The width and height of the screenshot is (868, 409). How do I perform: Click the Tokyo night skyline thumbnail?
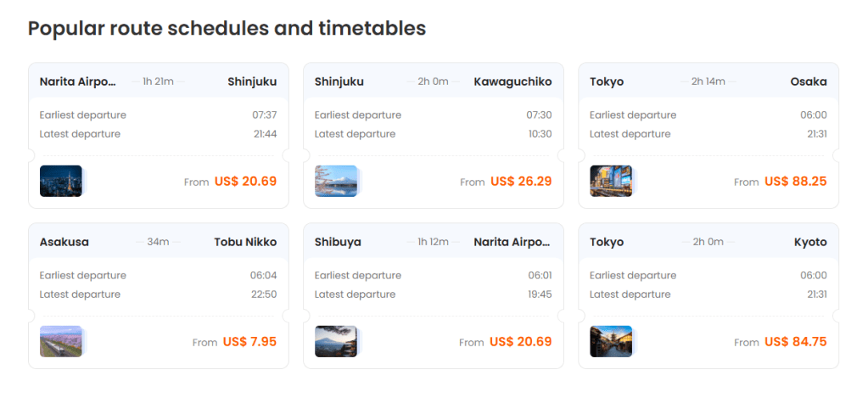point(61,181)
